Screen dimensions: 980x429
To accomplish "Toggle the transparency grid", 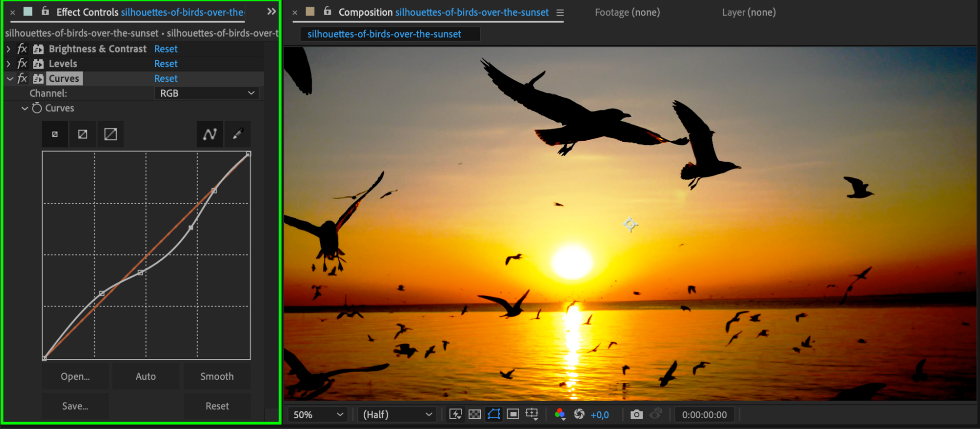I will [475, 414].
